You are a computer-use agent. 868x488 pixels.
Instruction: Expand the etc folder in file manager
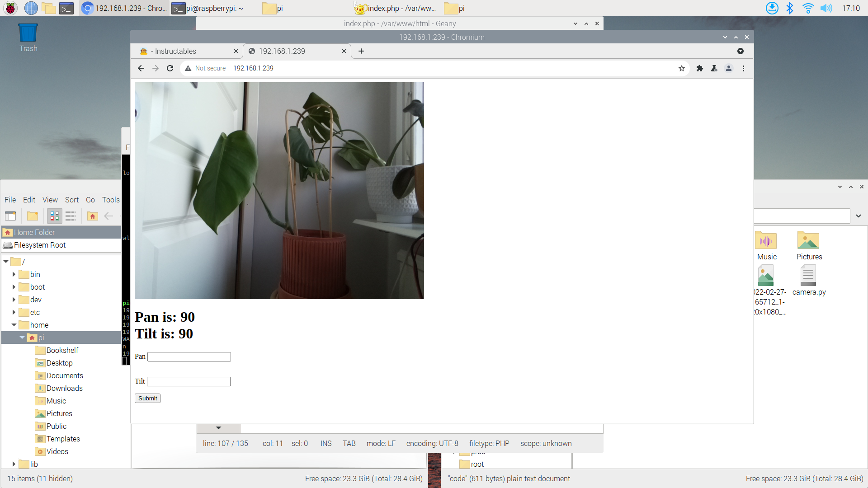[x=13, y=312]
